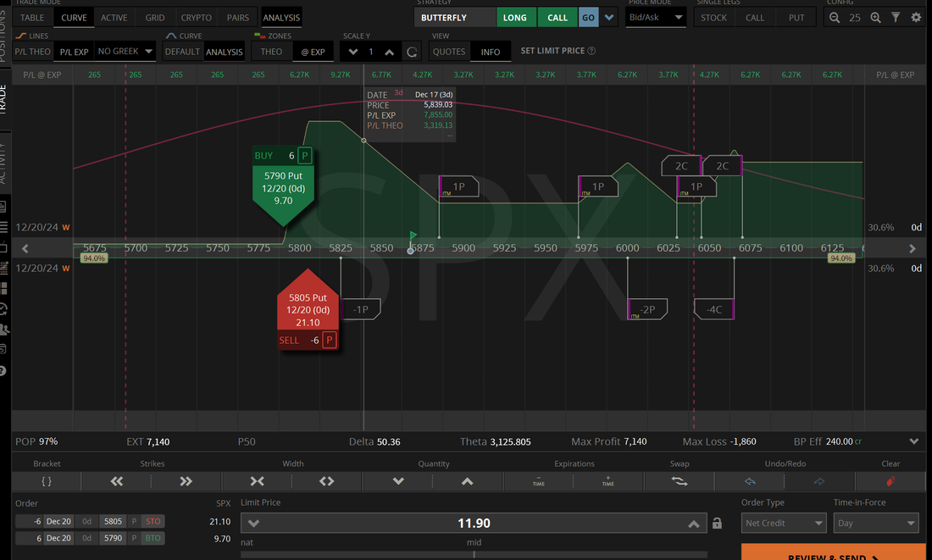Select ANALYSIS curve mode
Viewport: 932px width, 560px height.
pyautogui.click(x=224, y=52)
